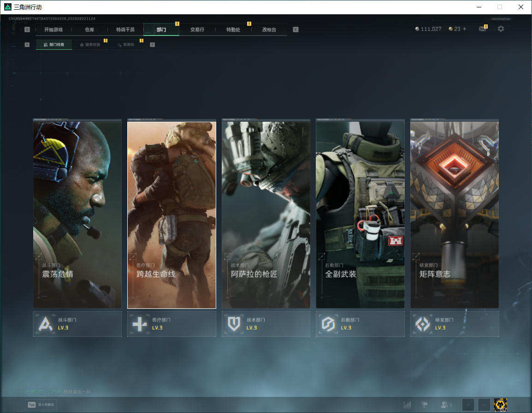Close the 三角洲行动 window
The width and height of the screenshot is (532, 413).
point(521,7)
